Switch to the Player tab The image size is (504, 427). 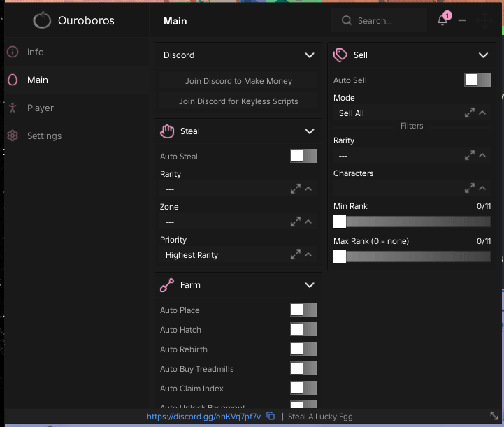[76, 108]
